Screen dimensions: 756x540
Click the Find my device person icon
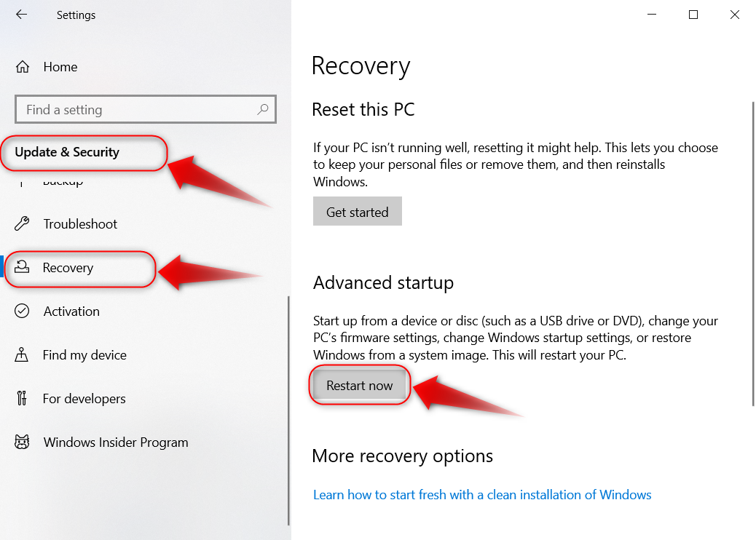(22, 355)
